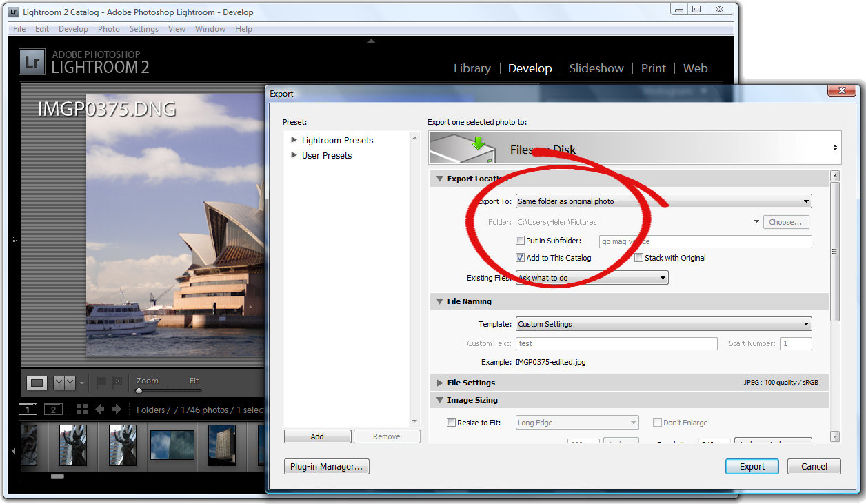This screenshot has width=866, height=504.
Task: Switch to Develop module
Action: (530, 68)
